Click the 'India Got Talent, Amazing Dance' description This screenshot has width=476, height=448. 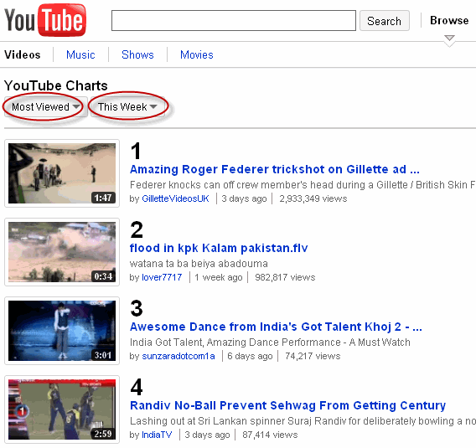270,342
